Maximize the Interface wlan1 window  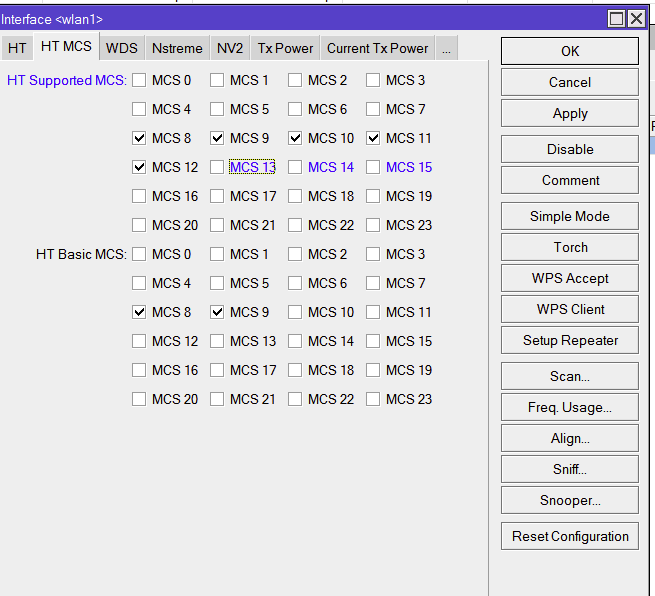coord(617,18)
